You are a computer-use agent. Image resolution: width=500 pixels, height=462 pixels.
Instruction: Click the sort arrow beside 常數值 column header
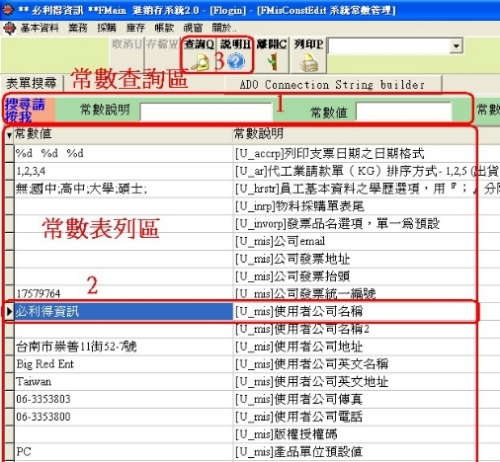click(9, 135)
